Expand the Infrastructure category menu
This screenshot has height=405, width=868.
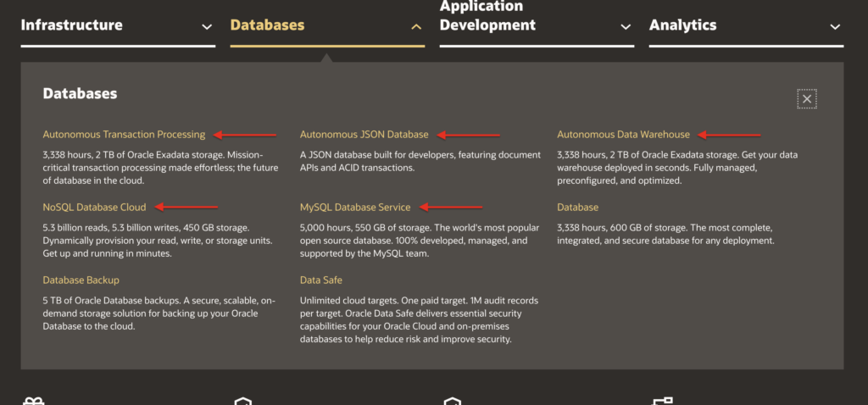[118, 25]
